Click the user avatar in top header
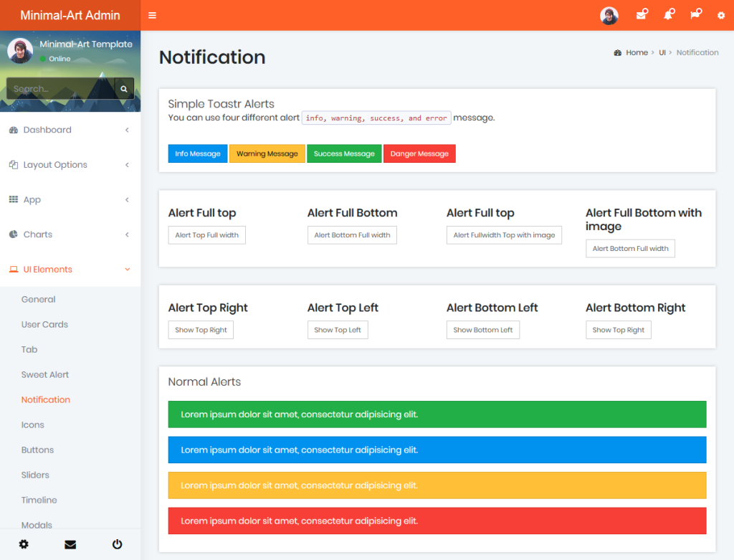 point(609,16)
